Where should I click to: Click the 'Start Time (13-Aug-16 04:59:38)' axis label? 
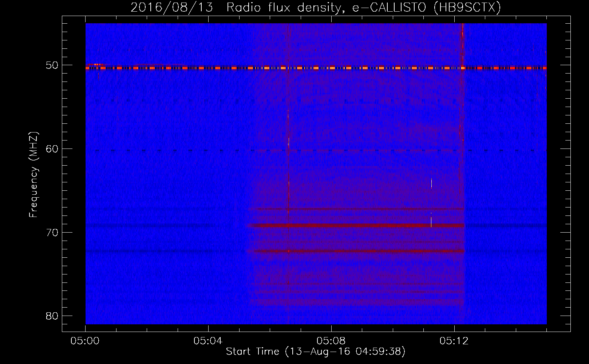point(316,352)
